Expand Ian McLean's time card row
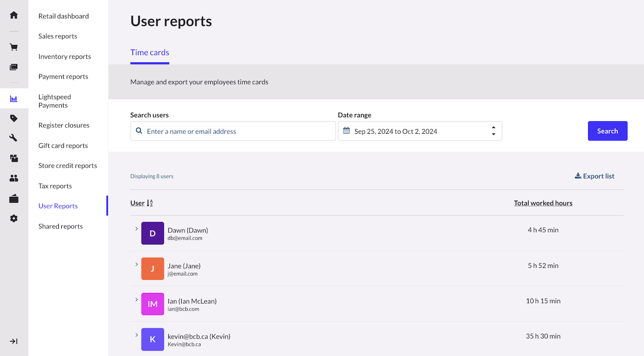The height and width of the screenshot is (356, 644). [137, 299]
